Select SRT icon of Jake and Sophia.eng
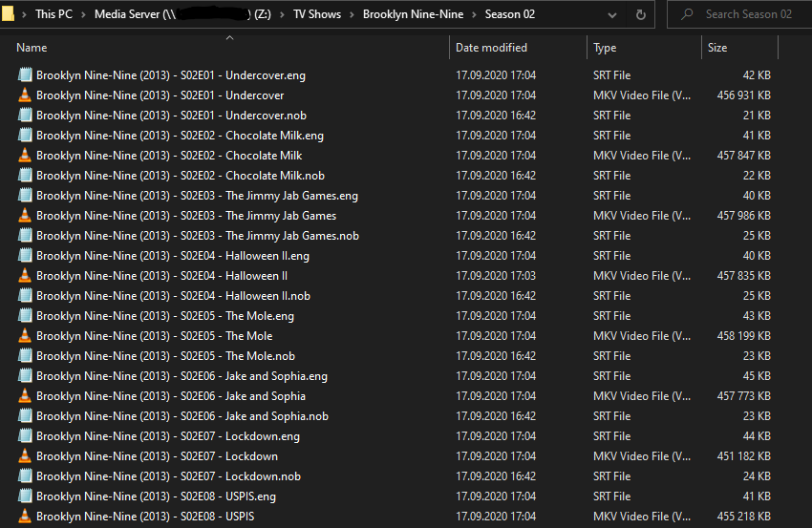 (24, 376)
